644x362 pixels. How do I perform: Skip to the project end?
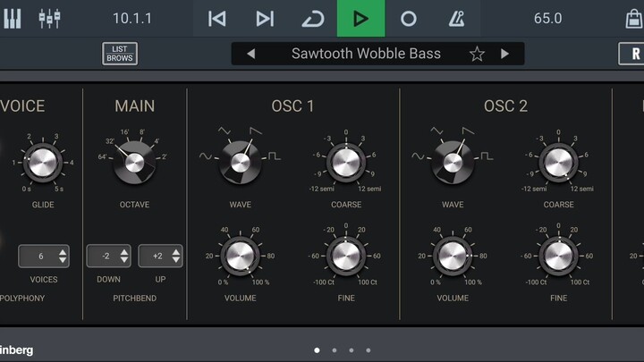click(x=265, y=18)
